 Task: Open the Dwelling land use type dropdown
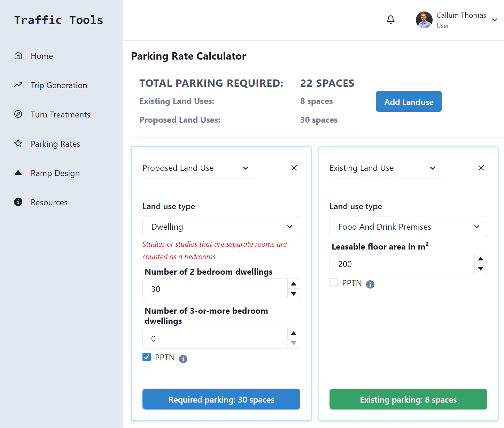pos(221,227)
